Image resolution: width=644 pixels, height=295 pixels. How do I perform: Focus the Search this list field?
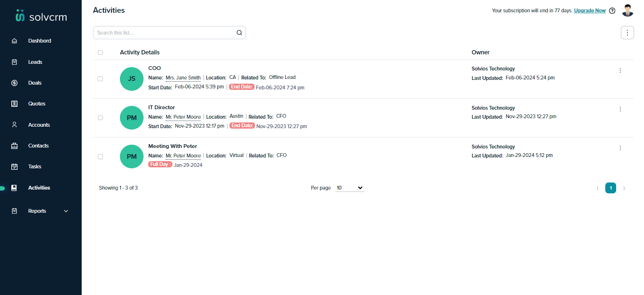click(x=169, y=33)
